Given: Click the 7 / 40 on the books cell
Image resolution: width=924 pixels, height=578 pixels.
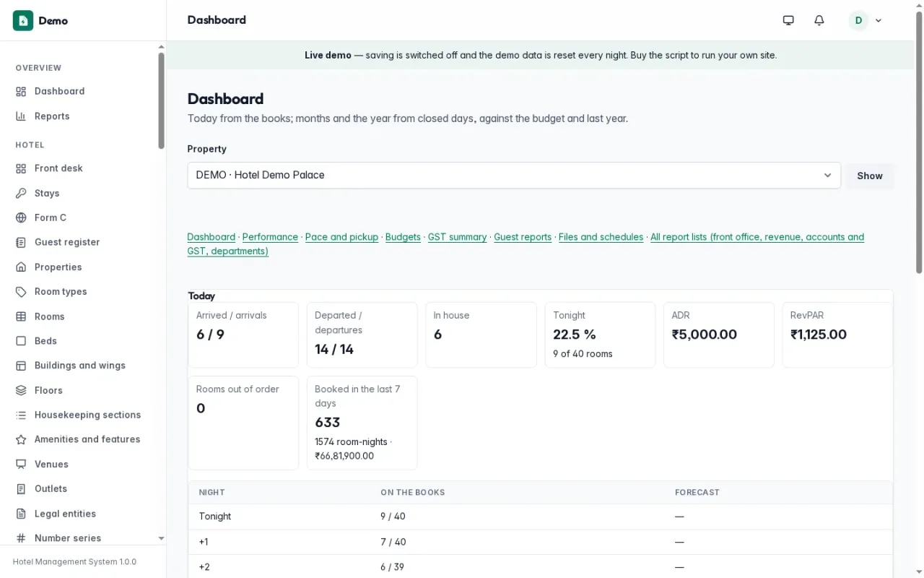Looking at the screenshot, I should pyautogui.click(x=393, y=542).
